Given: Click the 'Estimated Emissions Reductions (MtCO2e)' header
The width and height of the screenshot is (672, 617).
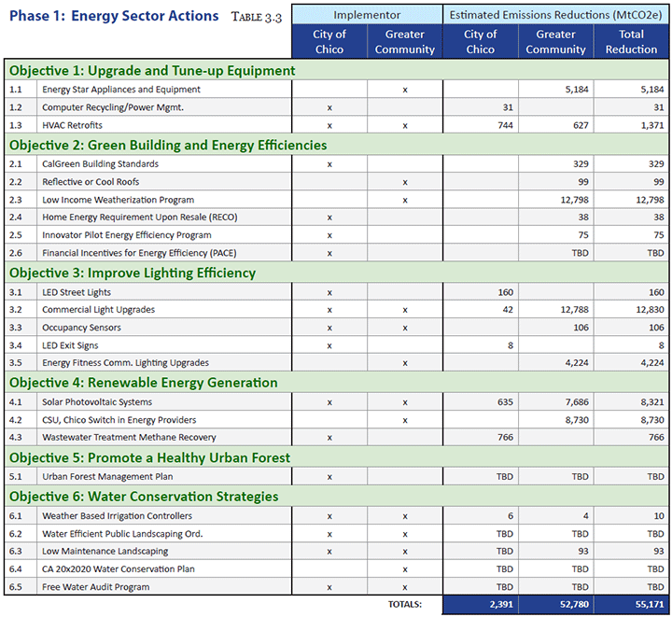Looking at the screenshot, I should pos(556,14).
